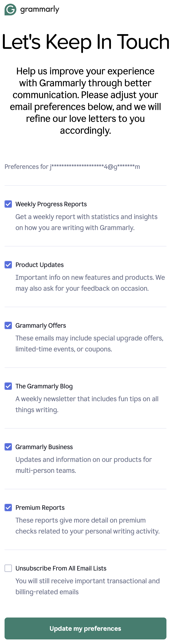Click The Grammarly Blog label
This screenshot has height=644, width=171.
[x=44, y=386]
